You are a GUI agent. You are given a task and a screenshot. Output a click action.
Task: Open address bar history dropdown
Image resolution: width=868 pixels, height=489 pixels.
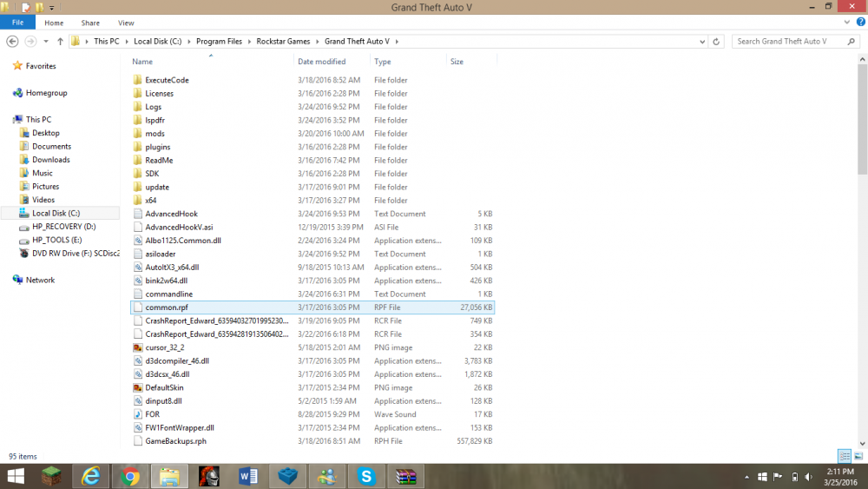(x=702, y=42)
